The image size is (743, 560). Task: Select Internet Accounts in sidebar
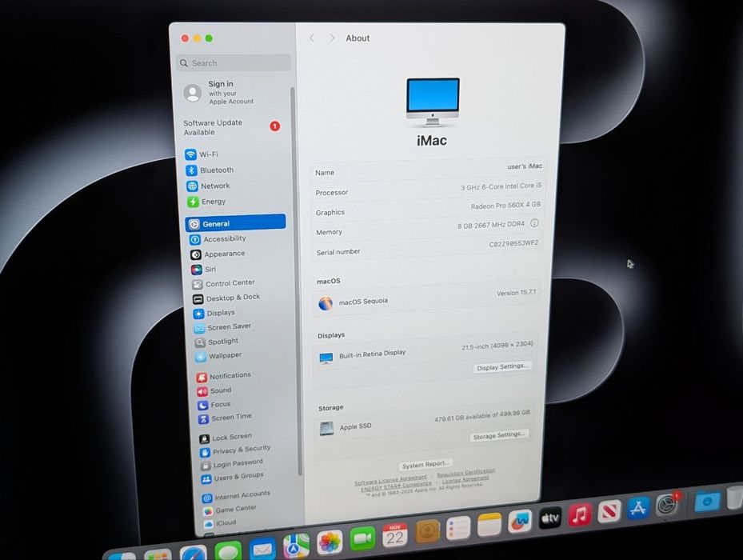point(236,496)
